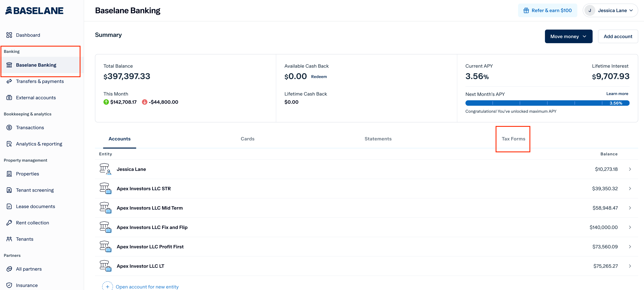Click the Tenant screening icon
The height and width of the screenshot is (290, 644).
pyautogui.click(x=9, y=190)
